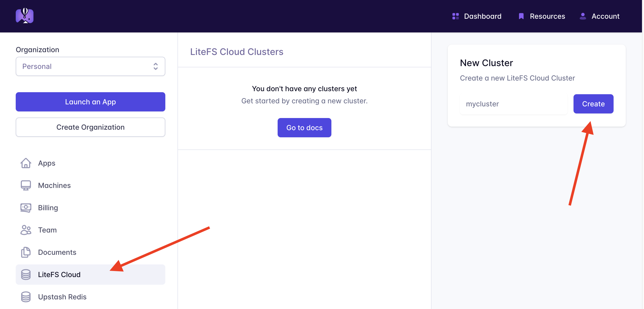
Task: Open the Dashboard menu item
Action: coord(482,16)
